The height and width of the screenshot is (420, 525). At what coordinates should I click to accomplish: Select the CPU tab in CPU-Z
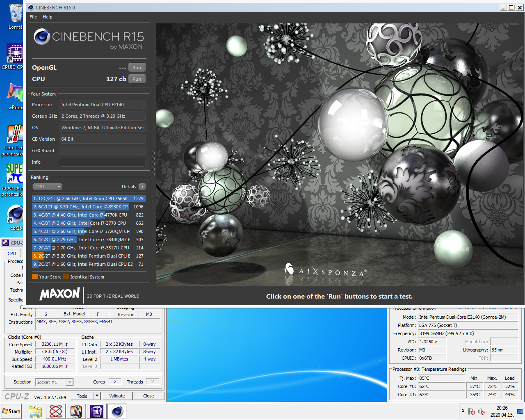(x=12, y=253)
